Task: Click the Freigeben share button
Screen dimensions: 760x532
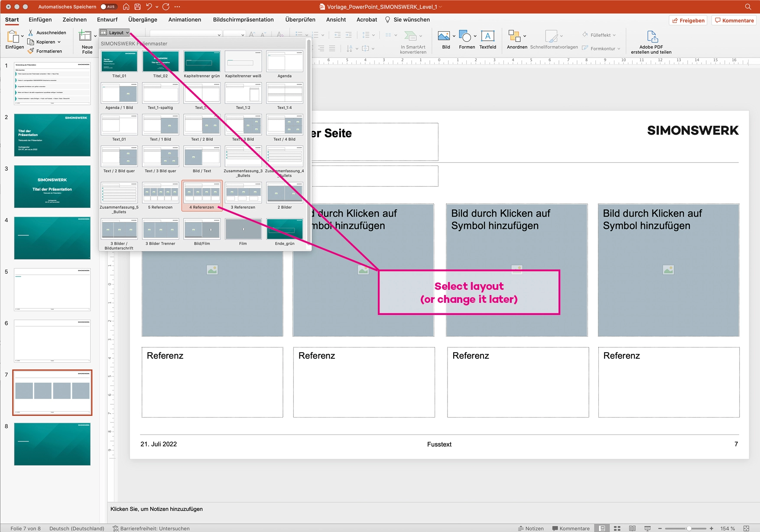Action: click(688, 20)
